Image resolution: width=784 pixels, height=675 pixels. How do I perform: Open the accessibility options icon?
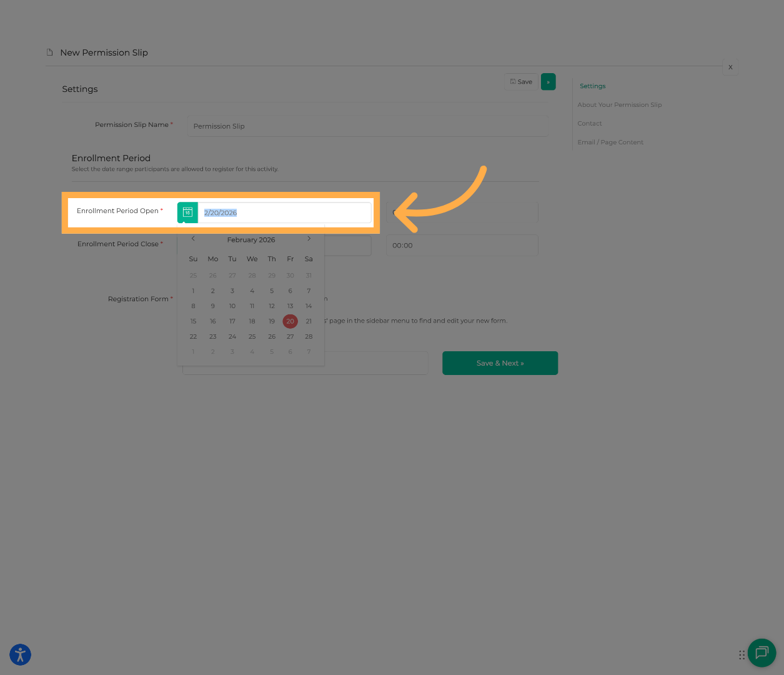click(21, 654)
